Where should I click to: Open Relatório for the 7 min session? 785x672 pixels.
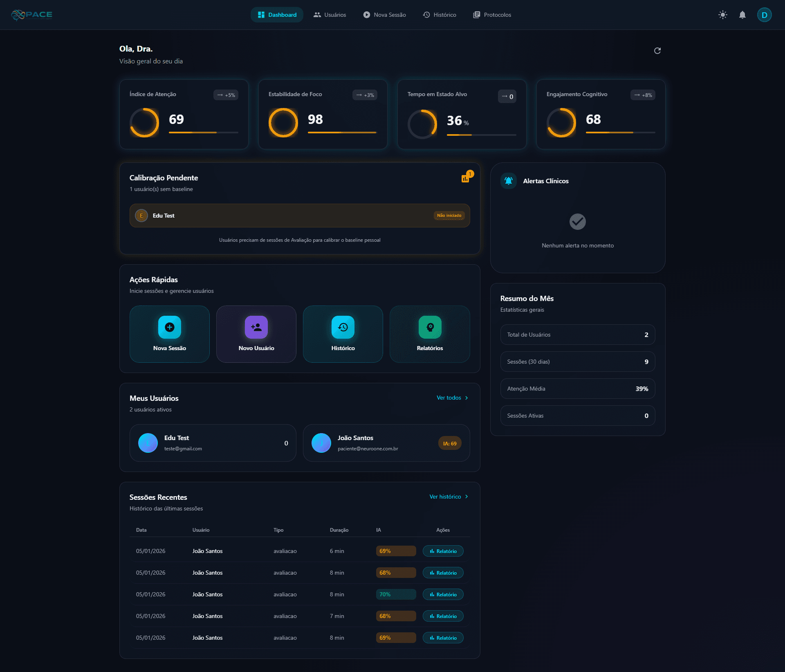pos(443,616)
